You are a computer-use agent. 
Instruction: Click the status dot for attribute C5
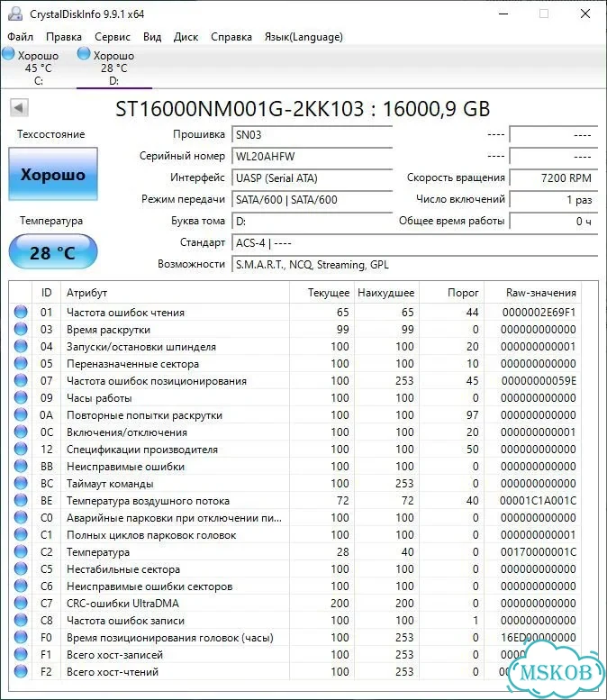21,568
